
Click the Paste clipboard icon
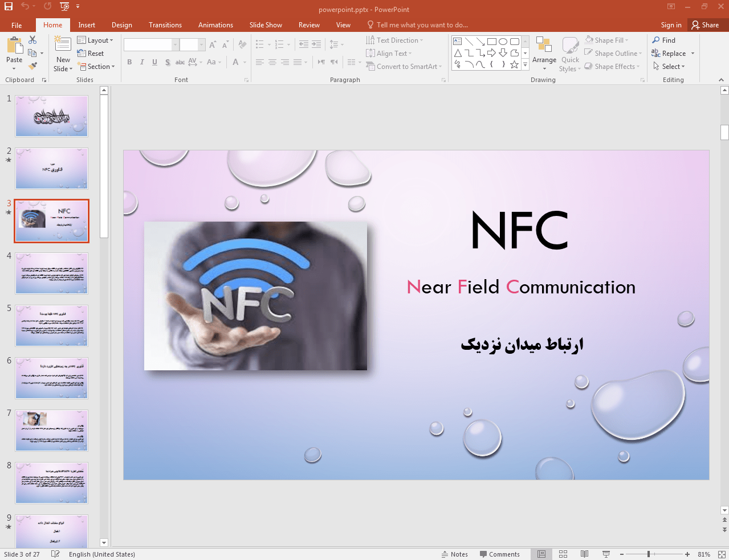point(14,46)
